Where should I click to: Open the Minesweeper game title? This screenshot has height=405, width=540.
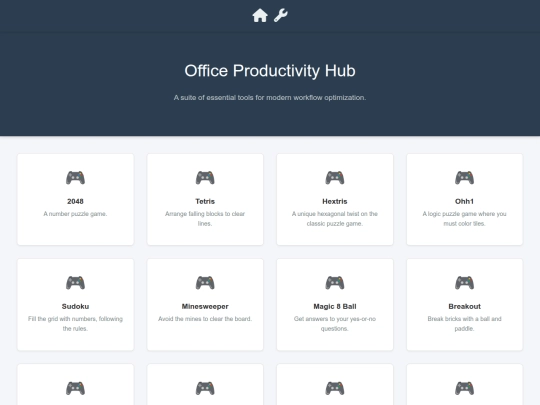coord(205,307)
